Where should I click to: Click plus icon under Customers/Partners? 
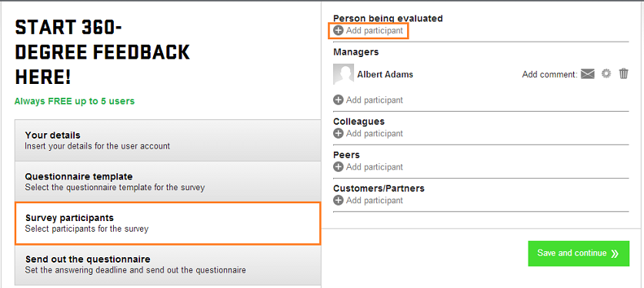pyautogui.click(x=338, y=200)
